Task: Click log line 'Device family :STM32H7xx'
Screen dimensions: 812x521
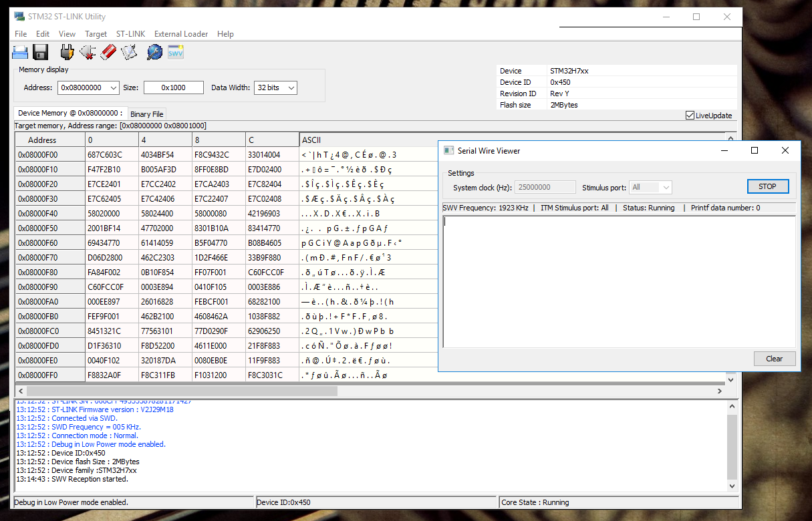Action: pos(77,470)
